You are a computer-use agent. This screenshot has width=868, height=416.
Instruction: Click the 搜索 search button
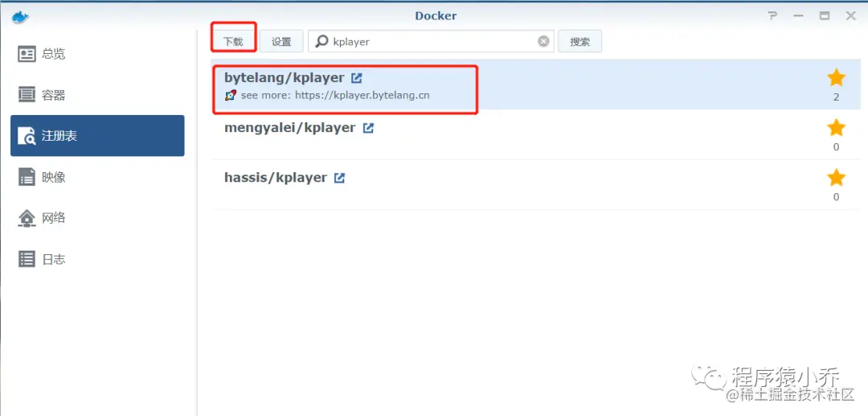[x=579, y=42]
